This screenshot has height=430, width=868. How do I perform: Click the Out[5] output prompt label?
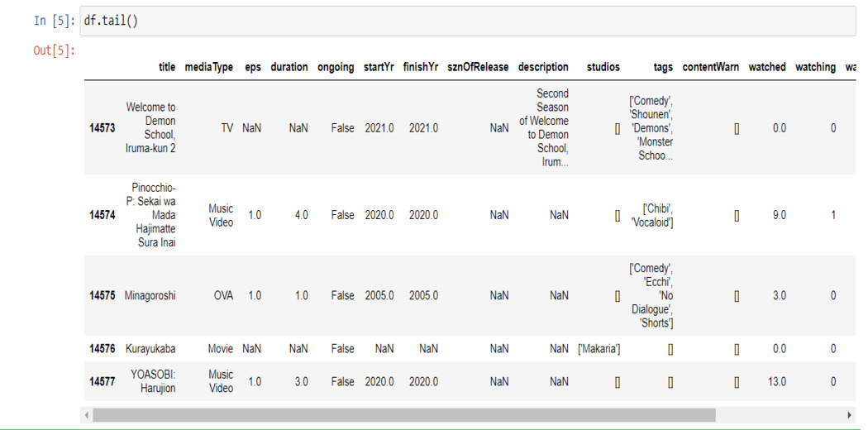[x=54, y=51]
